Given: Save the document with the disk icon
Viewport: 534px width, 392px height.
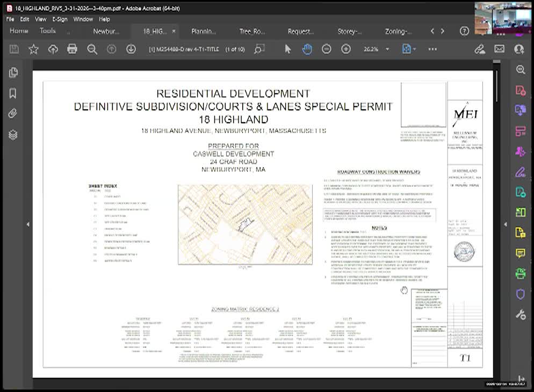Looking at the screenshot, I should click(x=13, y=48).
